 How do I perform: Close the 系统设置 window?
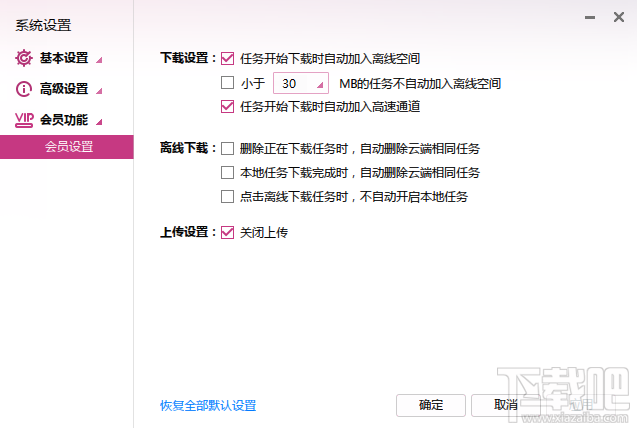pos(619,17)
